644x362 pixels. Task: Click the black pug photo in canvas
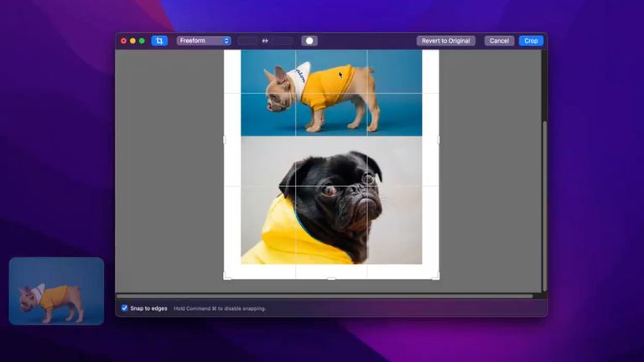331,201
